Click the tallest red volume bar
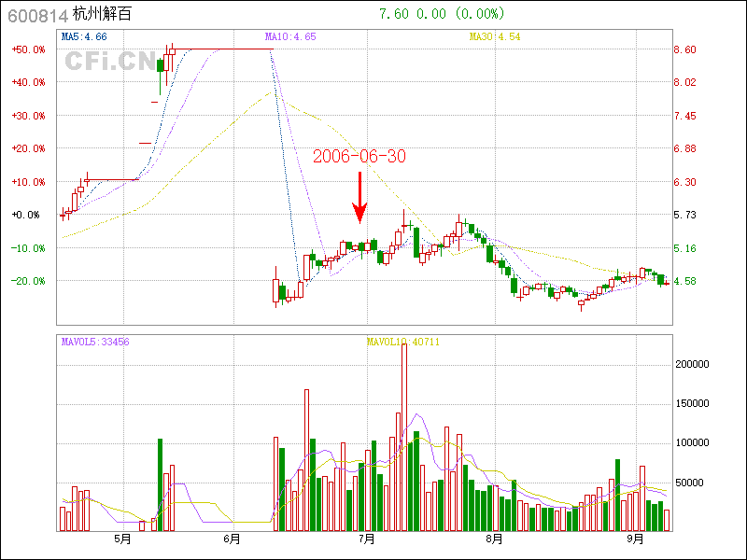 (x=403, y=439)
